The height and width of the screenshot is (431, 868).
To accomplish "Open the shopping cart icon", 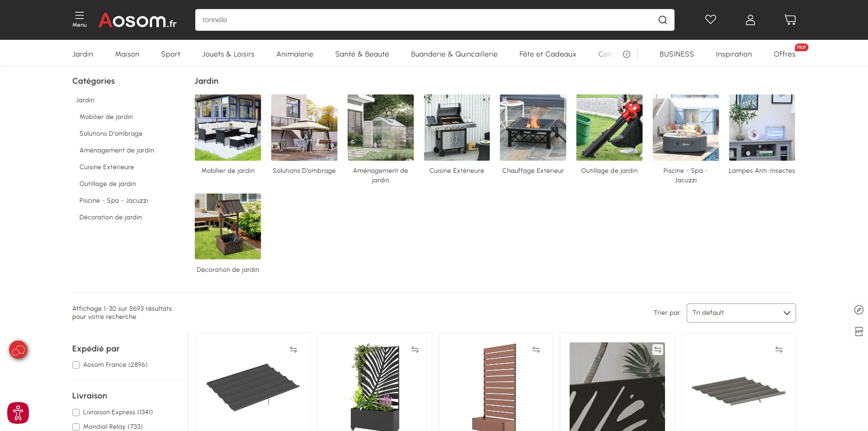I will click(x=790, y=19).
